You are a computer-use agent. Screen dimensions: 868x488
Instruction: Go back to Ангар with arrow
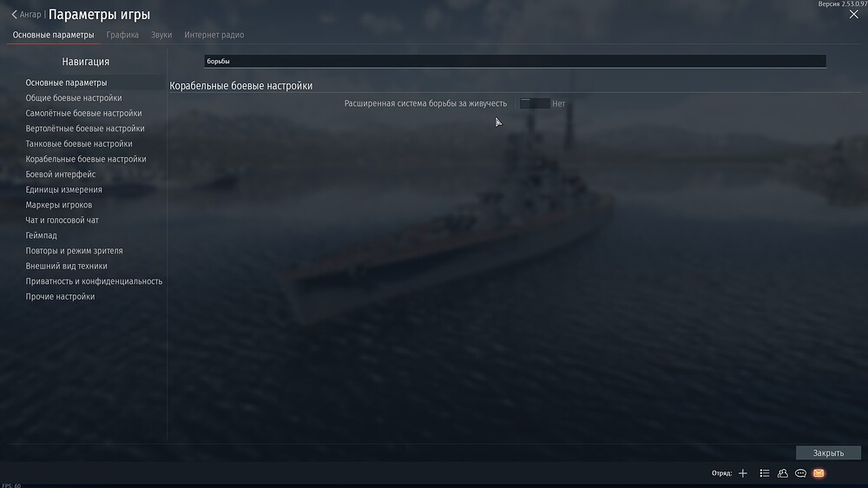click(27, 15)
